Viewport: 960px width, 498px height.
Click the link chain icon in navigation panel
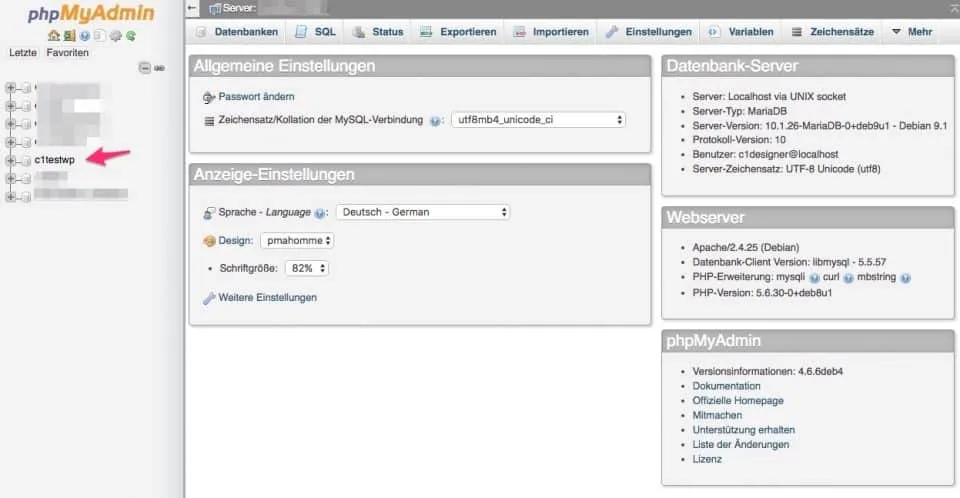click(159, 68)
